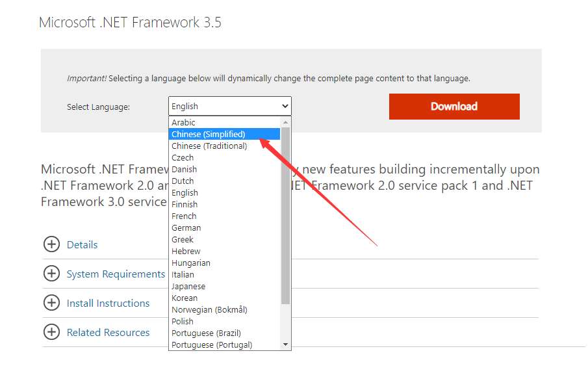Pick Arabic from the language options

(224, 122)
